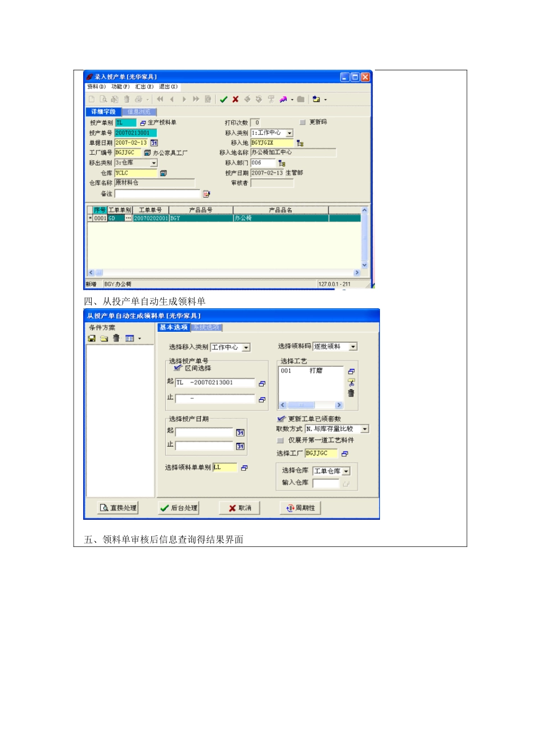This screenshot has width=534, height=756.
Task: Toggle the 区间选择 checkbox
Action: (x=178, y=368)
